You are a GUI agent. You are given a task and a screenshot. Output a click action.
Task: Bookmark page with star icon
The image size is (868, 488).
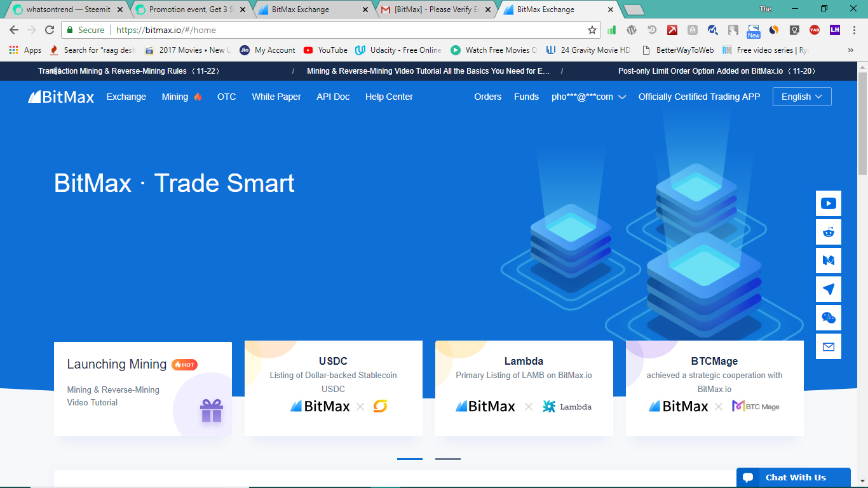[592, 30]
